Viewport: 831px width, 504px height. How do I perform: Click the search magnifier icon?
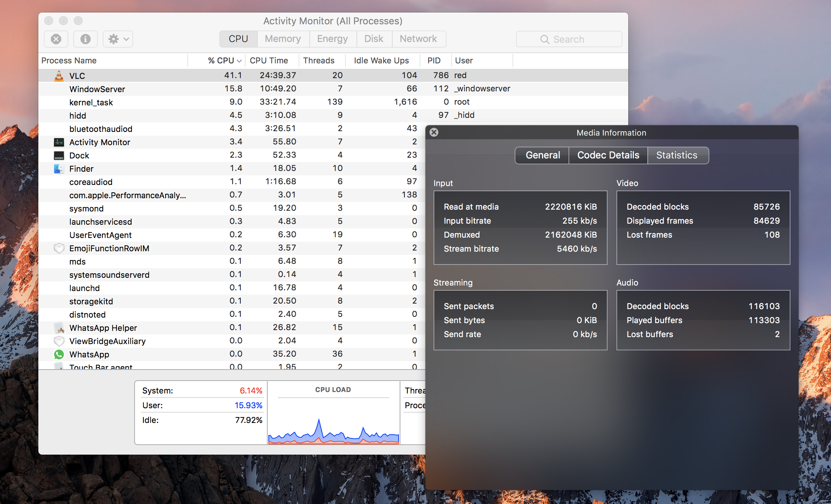(545, 39)
